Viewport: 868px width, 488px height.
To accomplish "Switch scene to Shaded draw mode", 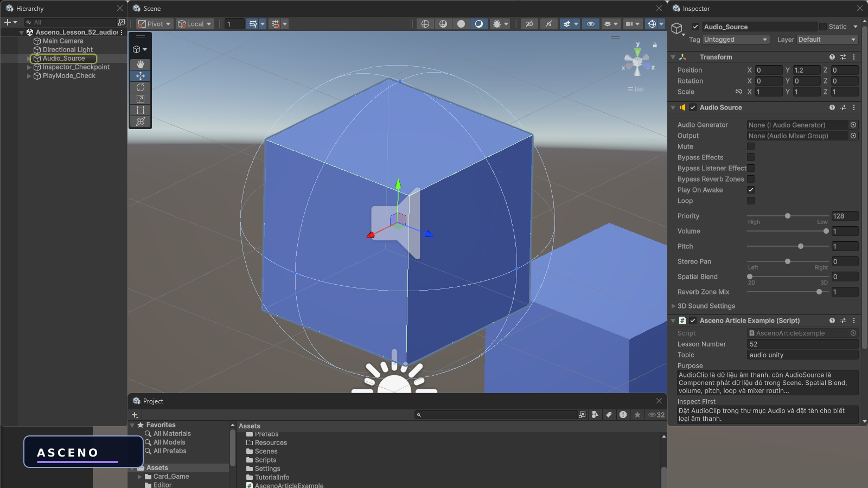I will coord(479,24).
